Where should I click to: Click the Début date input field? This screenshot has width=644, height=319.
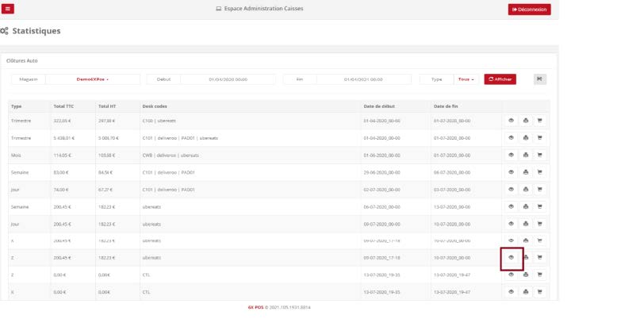coord(228,79)
